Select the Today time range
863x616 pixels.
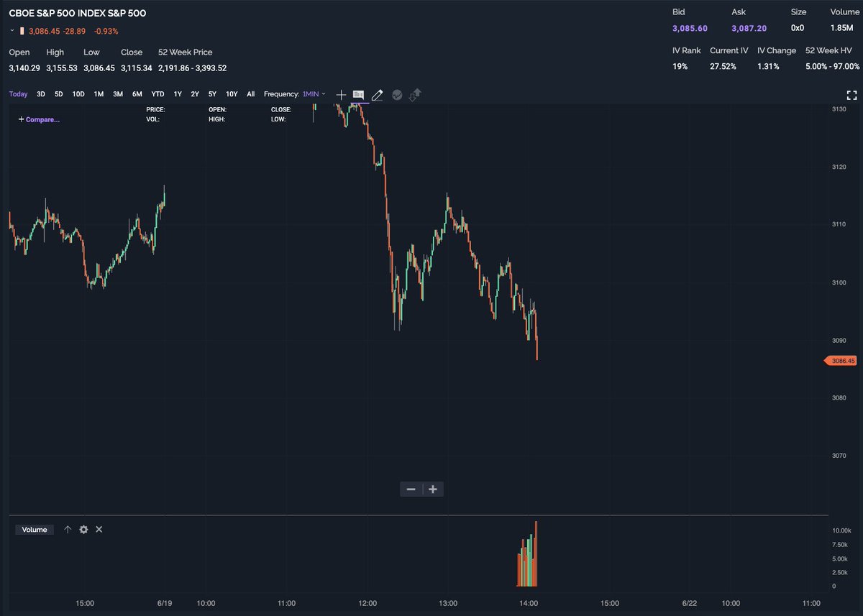click(x=18, y=94)
